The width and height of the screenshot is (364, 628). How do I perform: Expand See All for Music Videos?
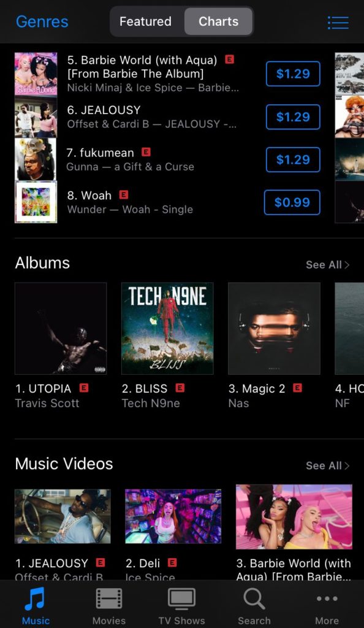coord(328,465)
